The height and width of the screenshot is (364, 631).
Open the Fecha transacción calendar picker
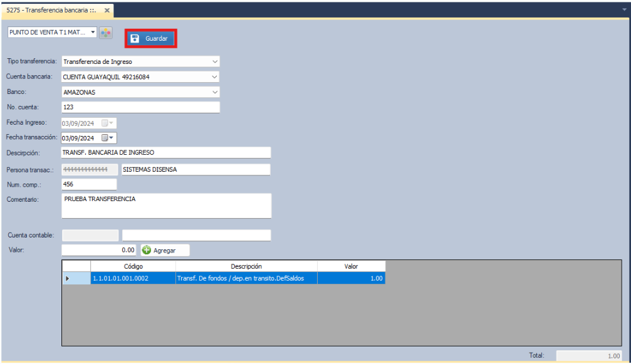108,138
